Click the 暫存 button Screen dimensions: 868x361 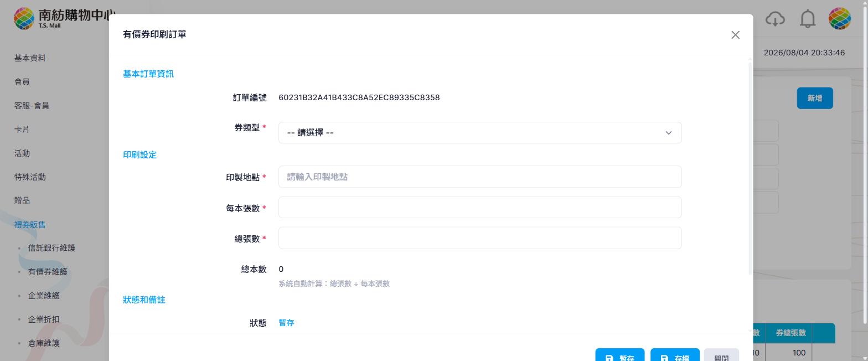pyautogui.click(x=619, y=355)
